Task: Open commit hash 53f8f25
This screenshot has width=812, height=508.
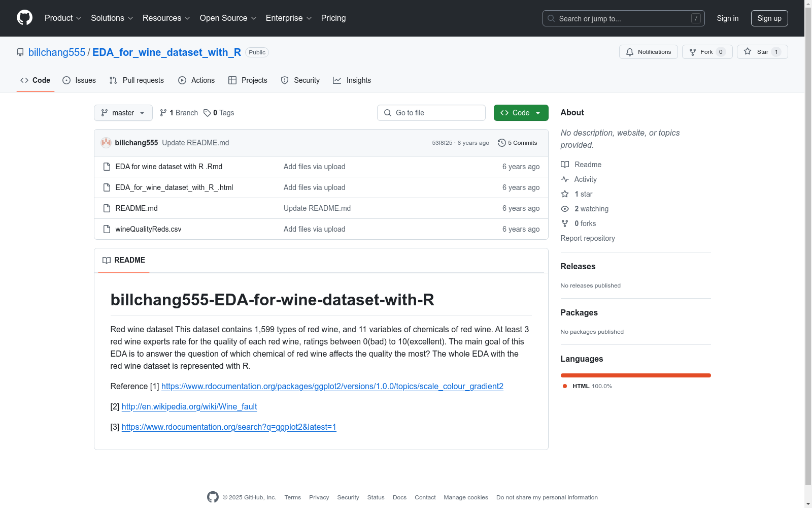Action: [x=442, y=143]
